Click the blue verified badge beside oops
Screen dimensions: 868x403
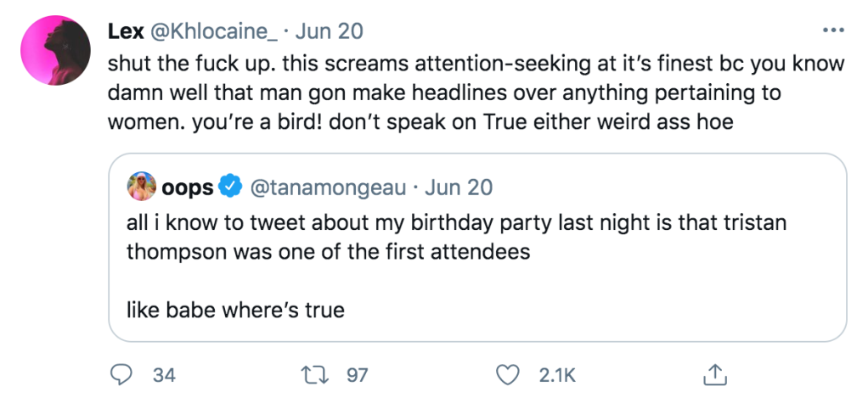[229, 187]
